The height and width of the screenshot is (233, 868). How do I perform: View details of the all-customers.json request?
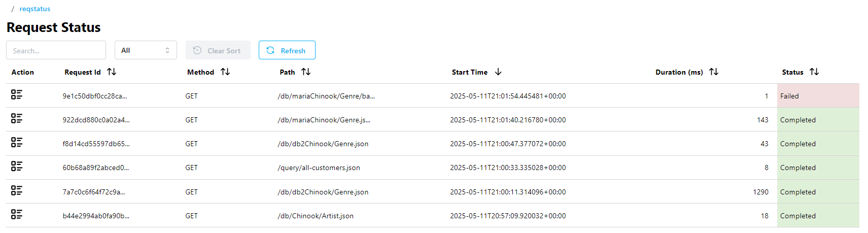coord(17,167)
